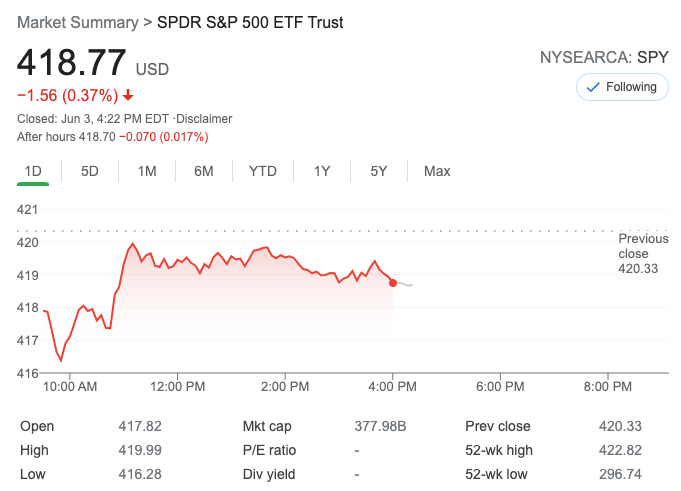Click the 418.77 current price
This screenshot has width=681, height=491.
click(71, 63)
